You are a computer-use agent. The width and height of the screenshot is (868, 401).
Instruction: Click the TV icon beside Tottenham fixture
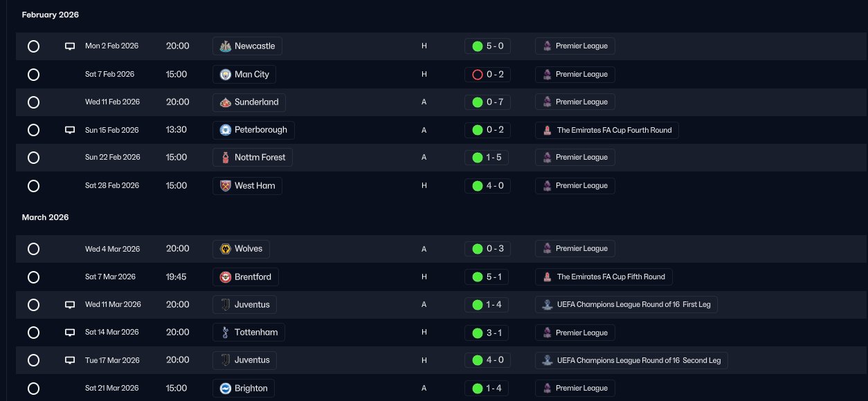(69, 333)
